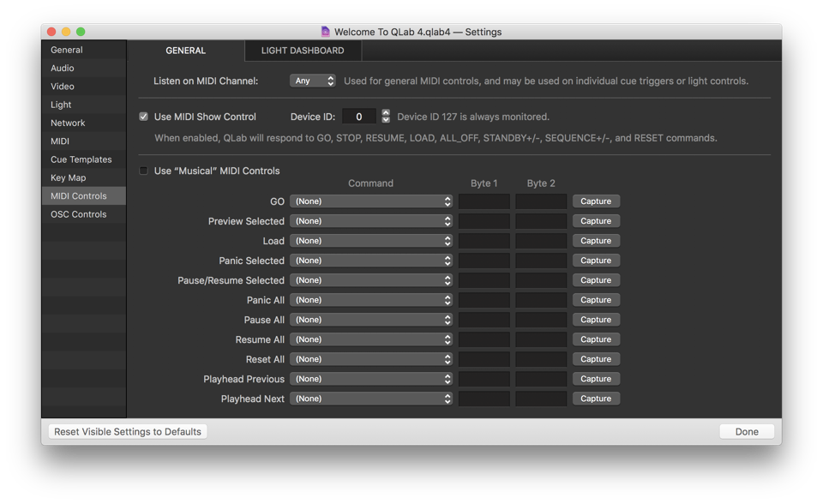Expand the Panic All command dropdown

pyautogui.click(x=371, y=300)
